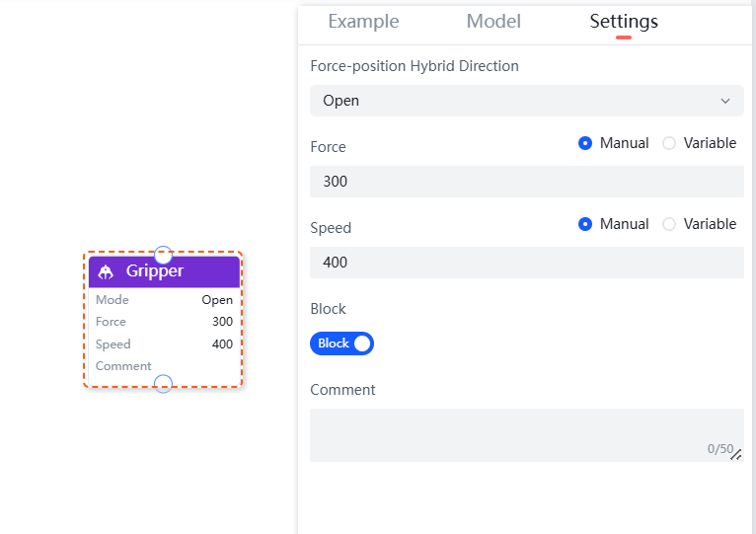The width and height of the screenshot is (756, 534).
Task: Click the Mode row in Gripper node
Action: pos(164,300)
